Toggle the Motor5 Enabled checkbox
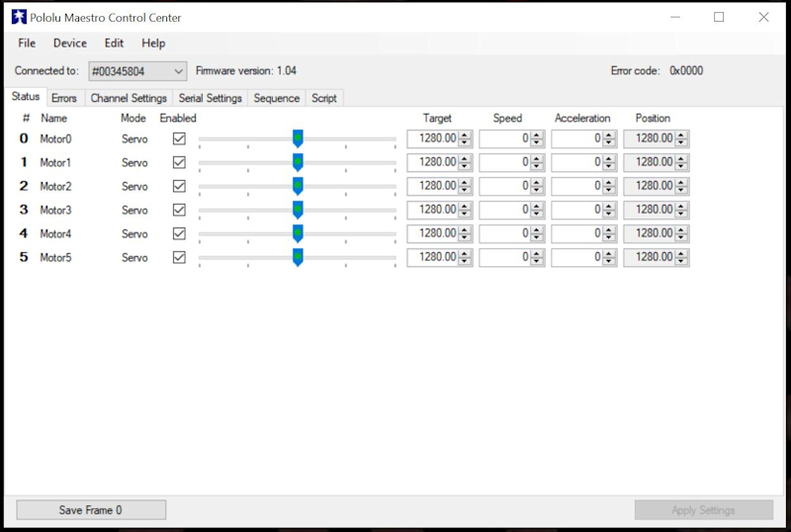791x532 pixels. coord(179,258)
